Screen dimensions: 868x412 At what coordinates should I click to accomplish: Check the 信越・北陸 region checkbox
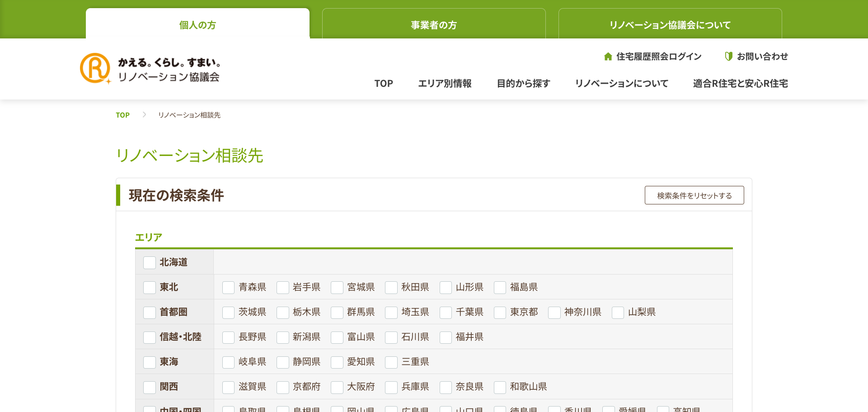pyautogui.click(x=150, y=337)
